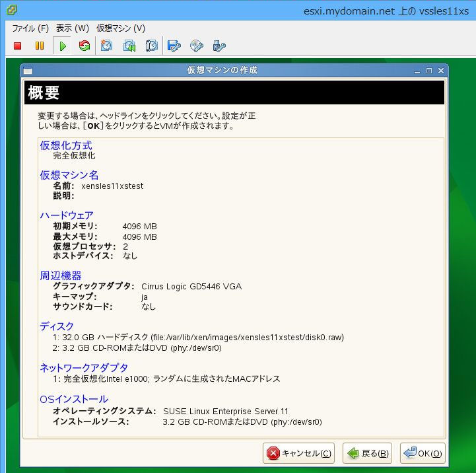
Task: Click the red stop (power off) icon
Action: (x=18, y=46)
